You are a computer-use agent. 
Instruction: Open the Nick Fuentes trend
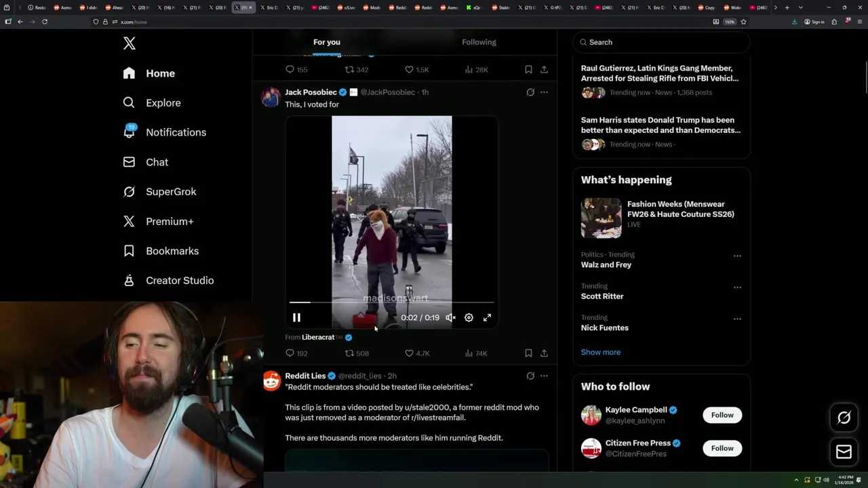coord(605,328)
